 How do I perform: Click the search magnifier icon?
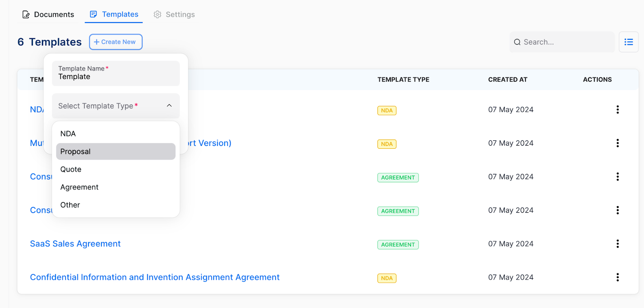[x=517, y=42]
